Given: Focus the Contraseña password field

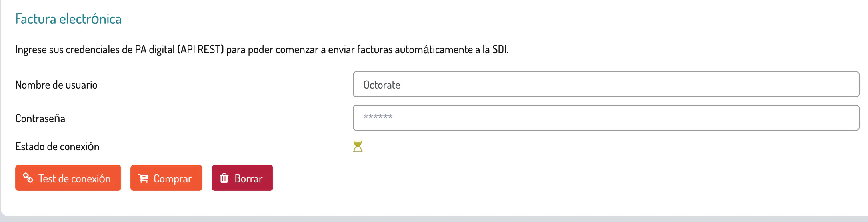Looking at the screenshot, I should 606,118.
